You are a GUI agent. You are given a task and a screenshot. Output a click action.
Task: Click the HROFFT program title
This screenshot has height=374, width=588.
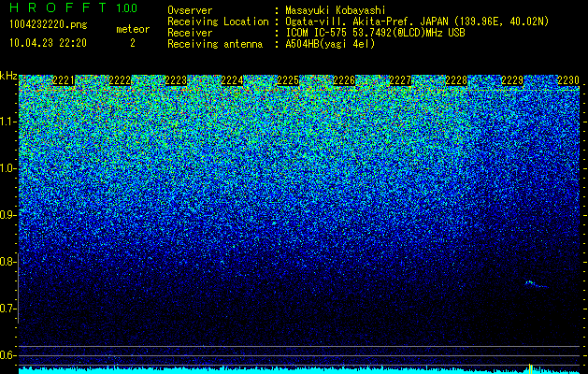58,7
